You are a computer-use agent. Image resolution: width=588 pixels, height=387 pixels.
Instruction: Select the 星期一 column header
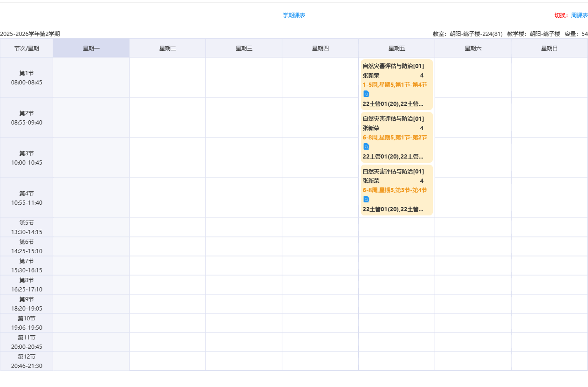(91, 48)
